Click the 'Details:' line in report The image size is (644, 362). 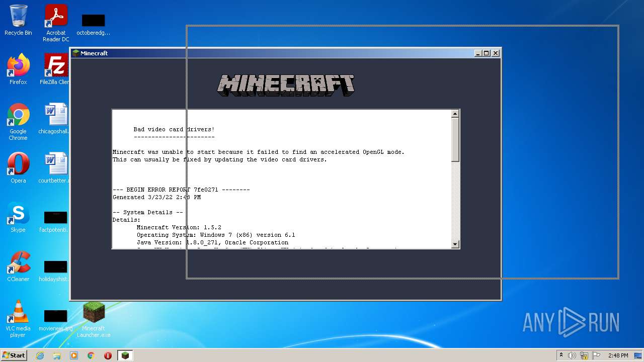pos(126,220)
